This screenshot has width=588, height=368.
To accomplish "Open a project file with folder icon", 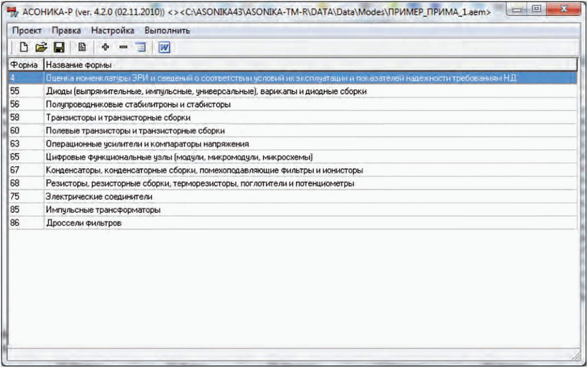I will point(41,47).
